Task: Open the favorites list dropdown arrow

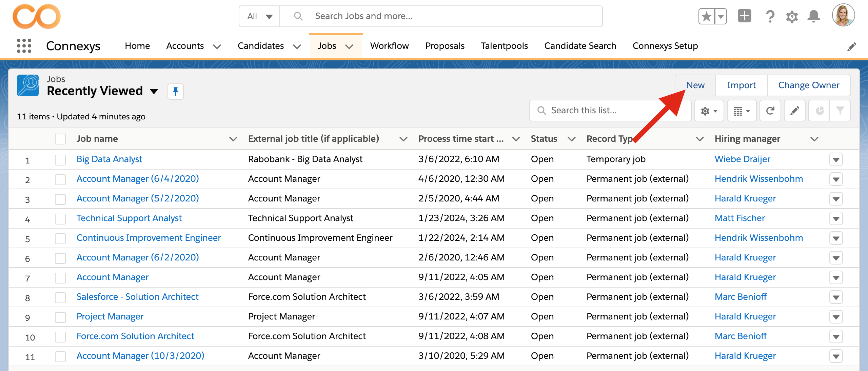Action: click(x=721, y=16)
